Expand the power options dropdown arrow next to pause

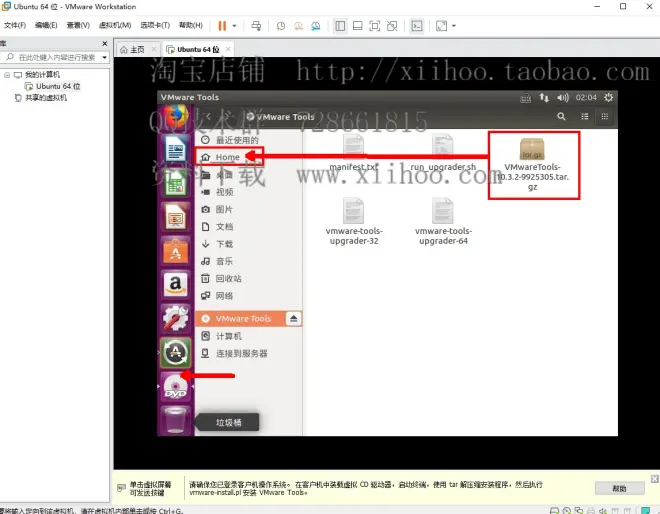234,26
